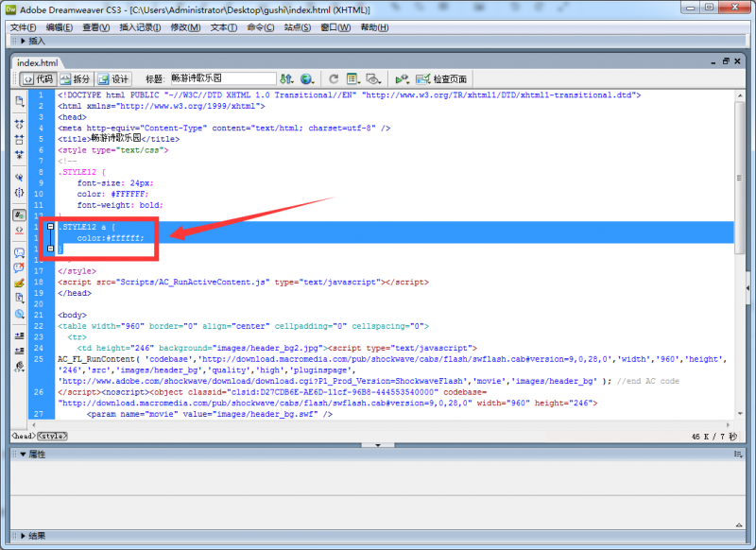Click the panel-collapse arrow below the document window
Viewport: 756px width, 550px height.
(378, 445)
